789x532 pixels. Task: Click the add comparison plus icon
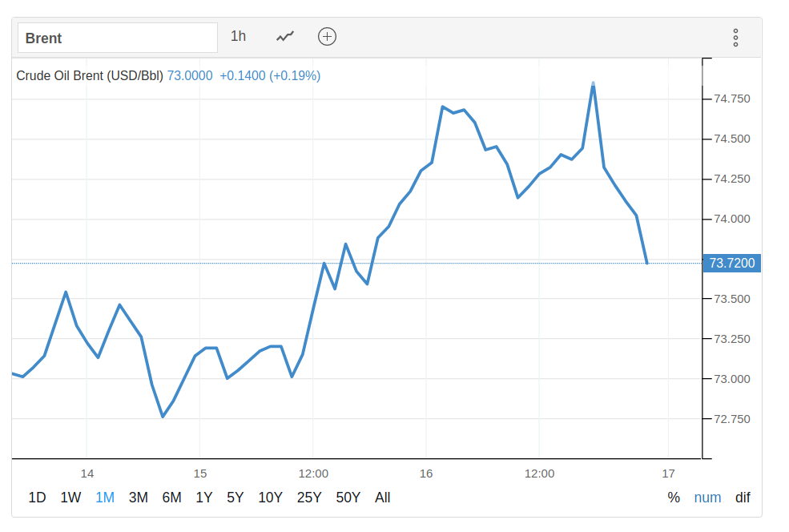click(x=327, y=36)
